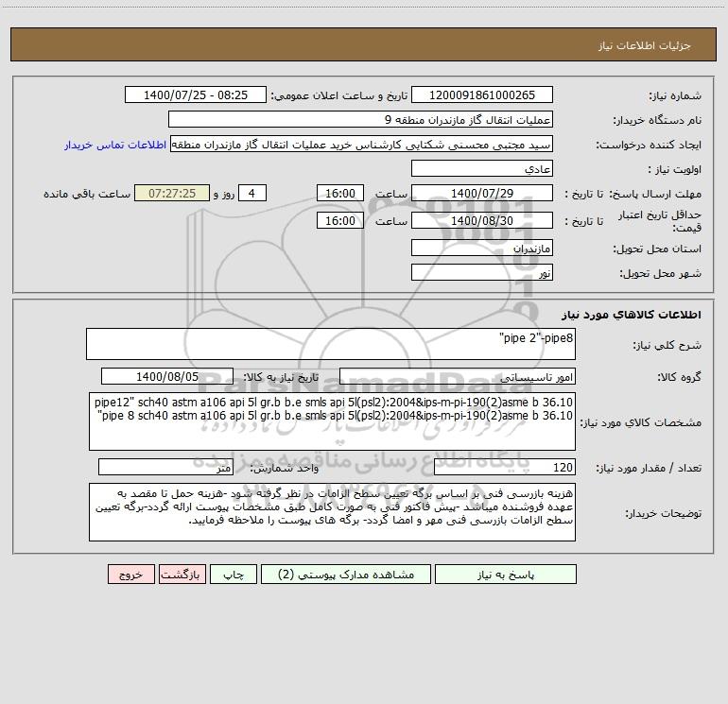Click the اولویت نیاز label
728x704 pixels.
click(x=675, y=169)
